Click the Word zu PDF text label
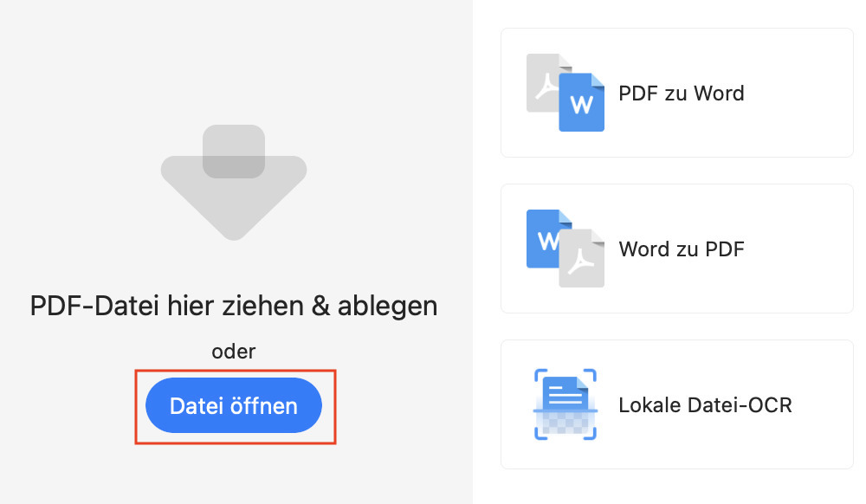Screen dimensions: 866x504 point(681,249)
